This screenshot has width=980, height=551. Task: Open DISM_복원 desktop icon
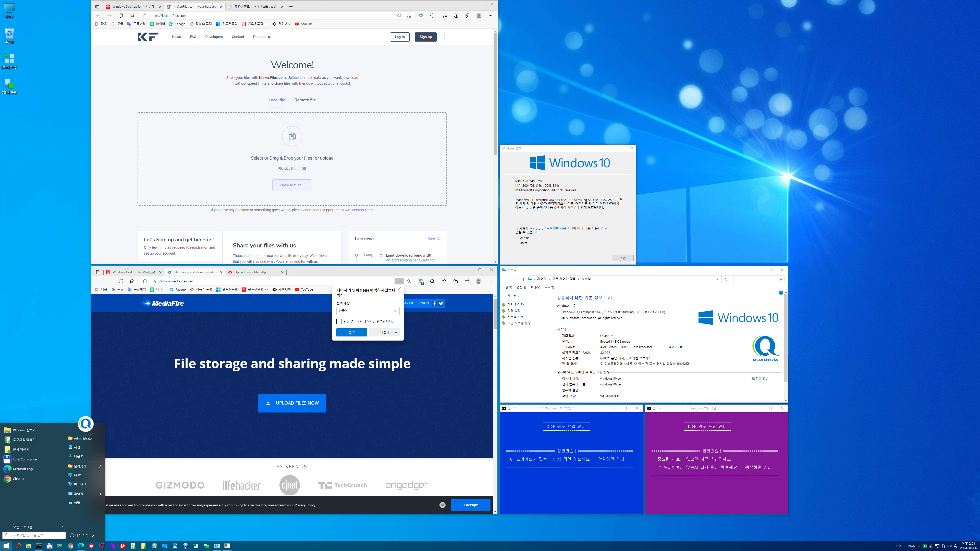9,86
